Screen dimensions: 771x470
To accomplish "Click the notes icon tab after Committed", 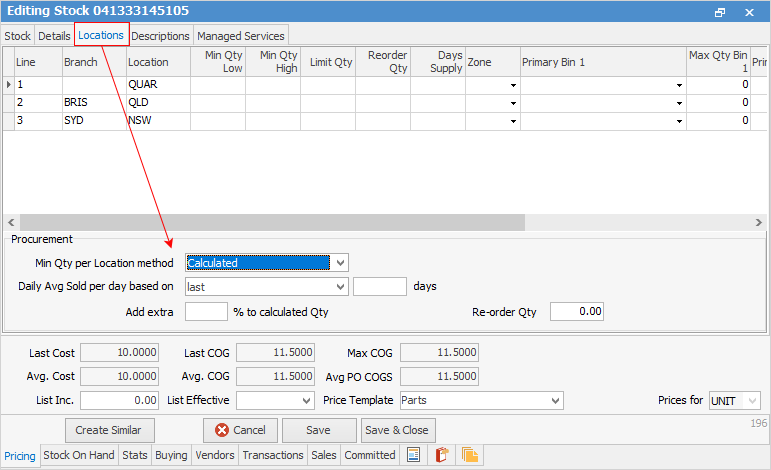I will click(x=412, y=455).
